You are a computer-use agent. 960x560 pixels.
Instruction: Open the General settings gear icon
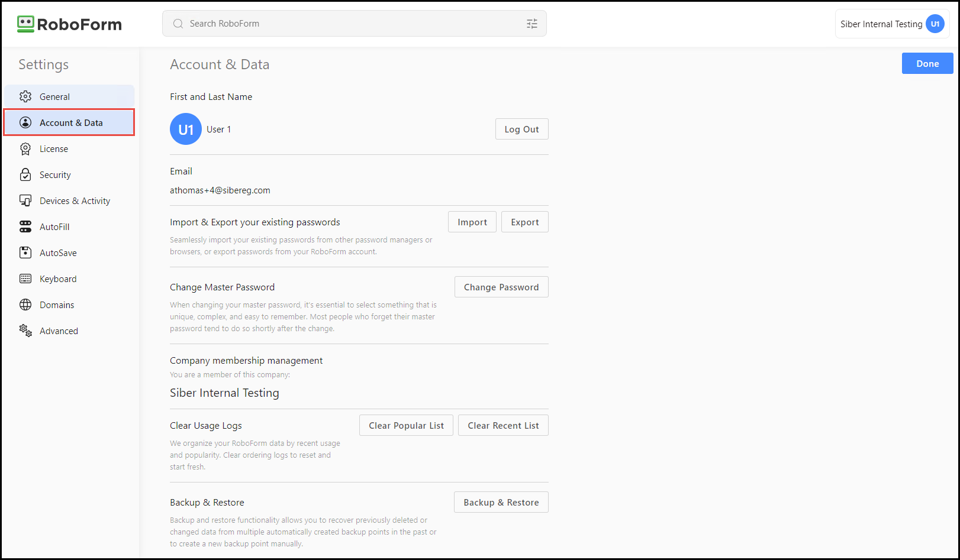(25, 96)
